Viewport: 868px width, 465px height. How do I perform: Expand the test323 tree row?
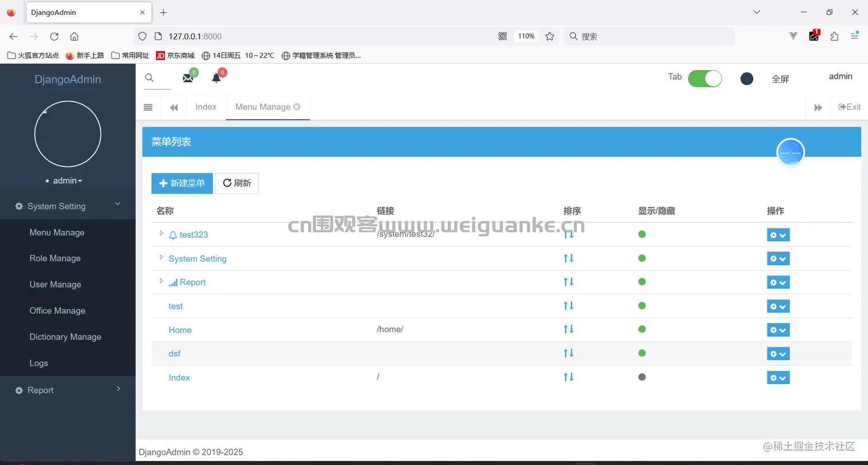[161, 233]
